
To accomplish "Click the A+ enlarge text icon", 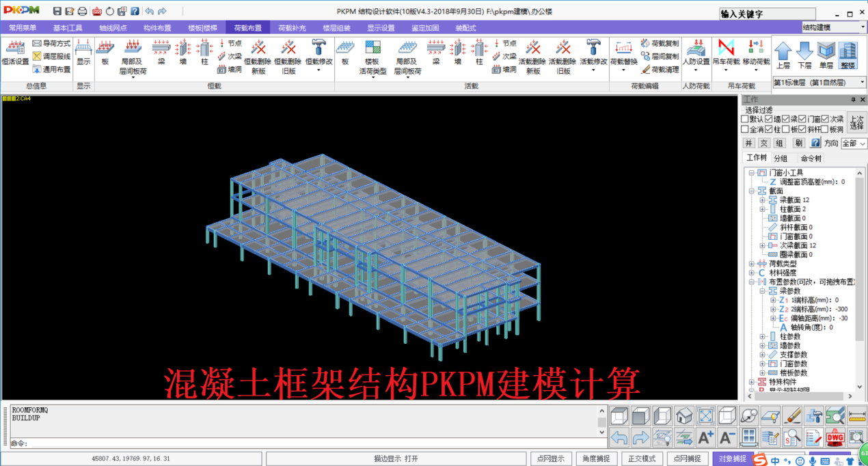I will click(706, 437).
